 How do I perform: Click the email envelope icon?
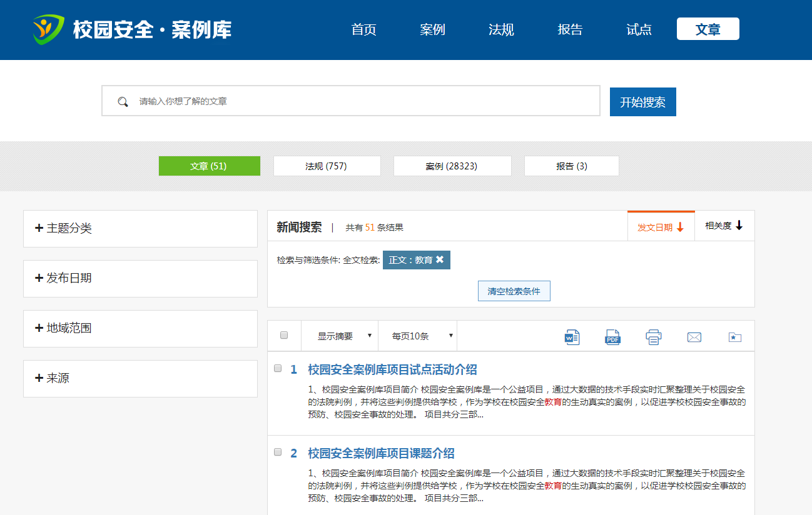pyautogui.click(x=694, y=337)
